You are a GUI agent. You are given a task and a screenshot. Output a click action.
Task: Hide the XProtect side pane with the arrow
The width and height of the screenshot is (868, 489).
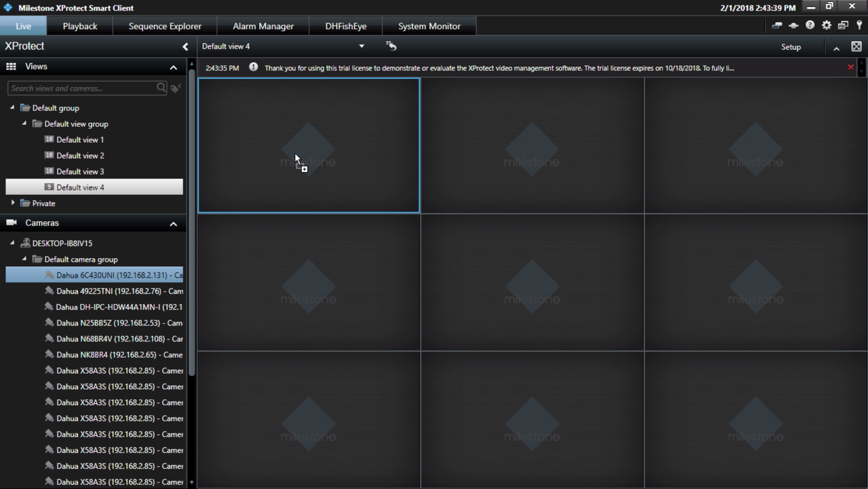(x=185, y=47)
